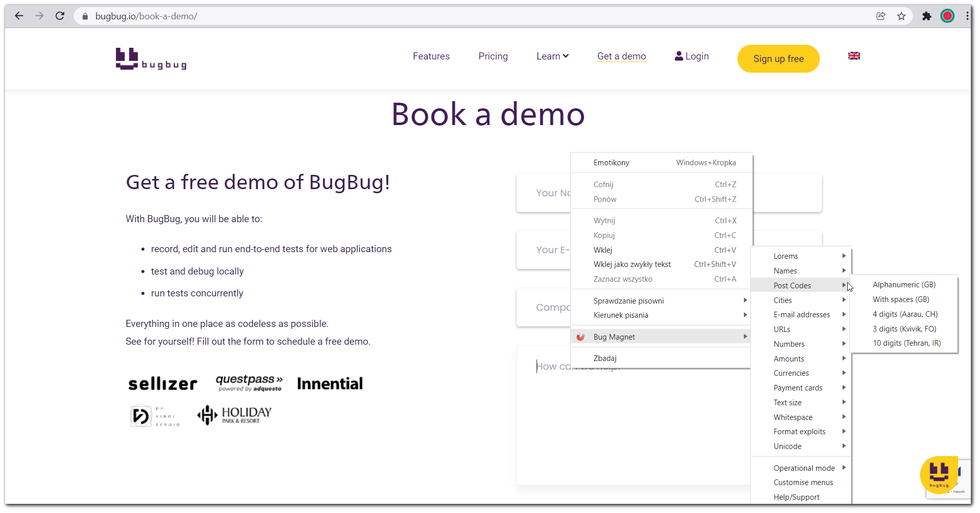Click the address bar padlock icon
This screenshot has width=980, height=513.
click(85, 16)
